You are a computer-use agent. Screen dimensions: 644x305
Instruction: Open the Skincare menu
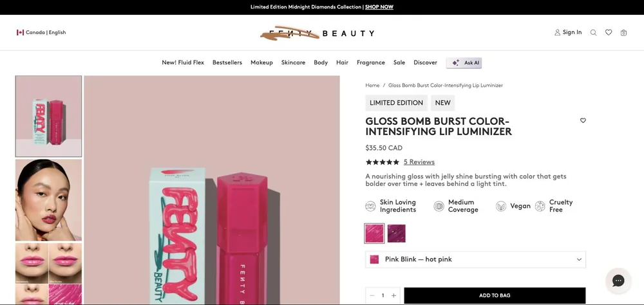coord(293,63)
